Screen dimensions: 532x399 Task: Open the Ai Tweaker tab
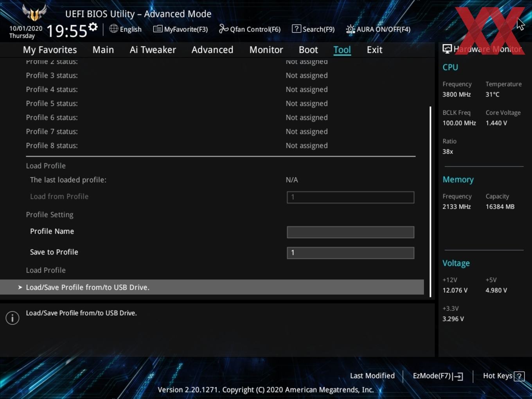(153, 50)
